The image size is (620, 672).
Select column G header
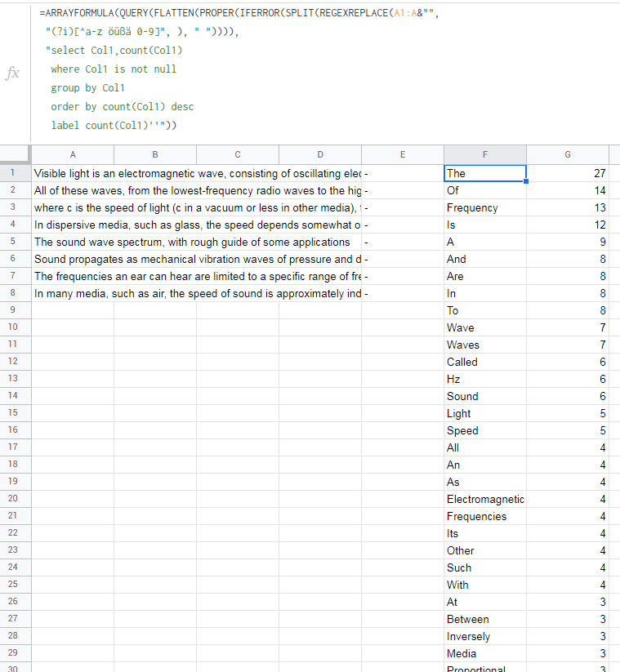tap(568, 154)
